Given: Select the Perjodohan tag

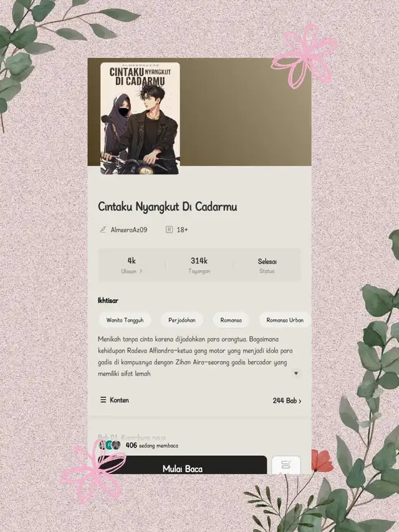Looking at the screenshot, I should (x=182, y=320).
